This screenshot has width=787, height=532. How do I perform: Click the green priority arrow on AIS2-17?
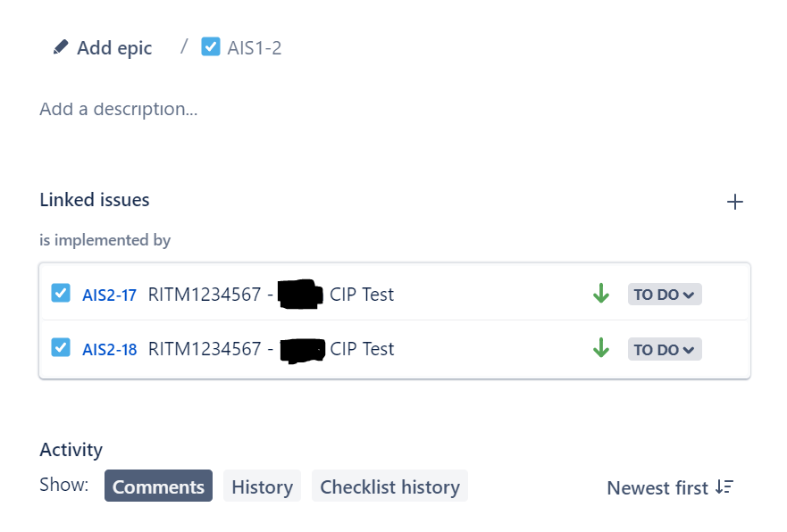[x=600, y=292]
